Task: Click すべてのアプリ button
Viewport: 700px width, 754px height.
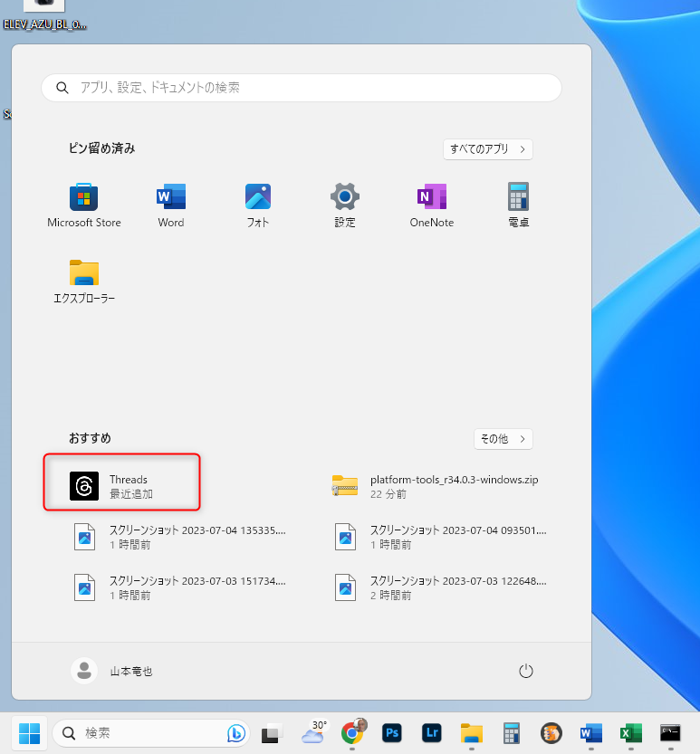Action: [487, 149]
